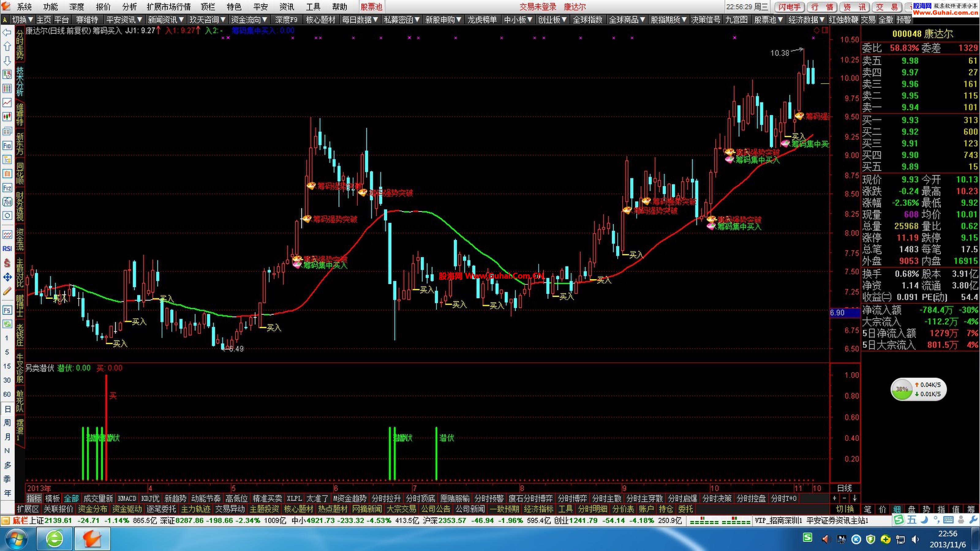
Task: Select the 60-minute period button
Action: [7, 394]
